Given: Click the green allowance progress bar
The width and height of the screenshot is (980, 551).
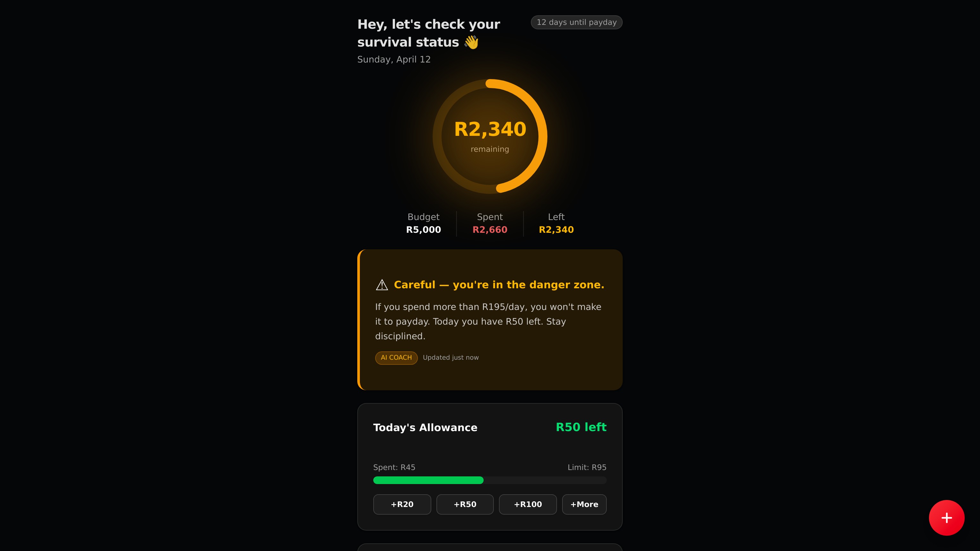Looking at the screenshot, I should tap(428, 480).
